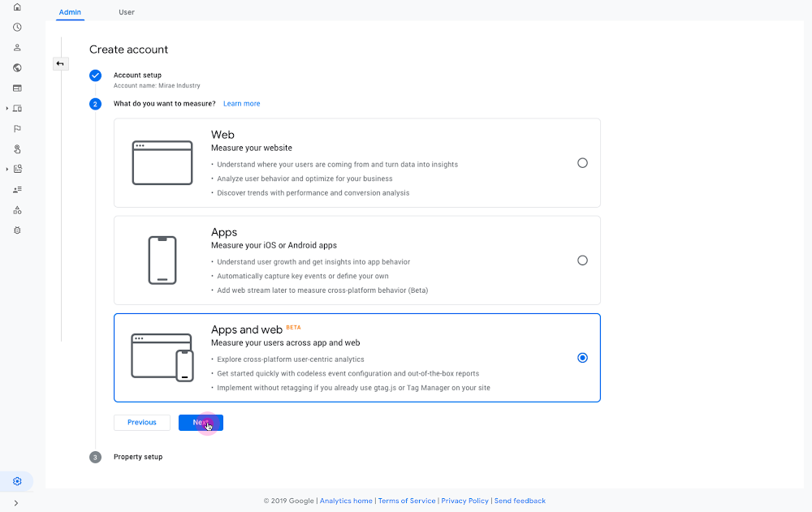Select the Apps and web option
Screen dimensions: 812x512
click(582, 357)
